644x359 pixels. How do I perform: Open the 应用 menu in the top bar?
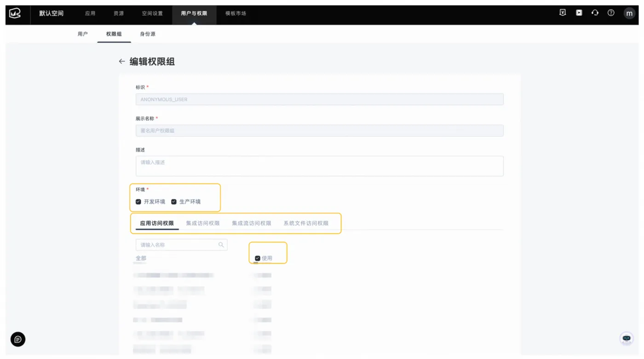90,13
